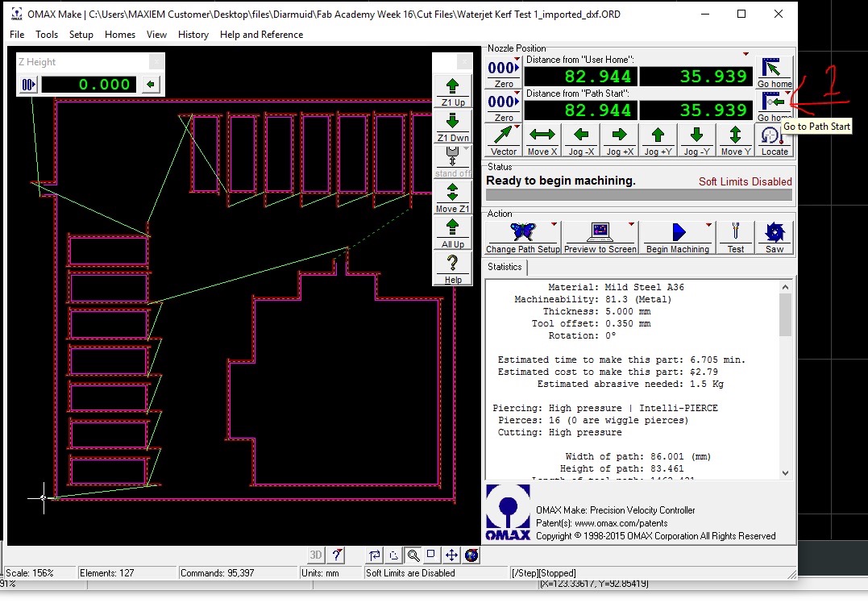This screenshot has width=868, height=603.
Task: Click the Scale: 156% status entry
Action: 39,573
